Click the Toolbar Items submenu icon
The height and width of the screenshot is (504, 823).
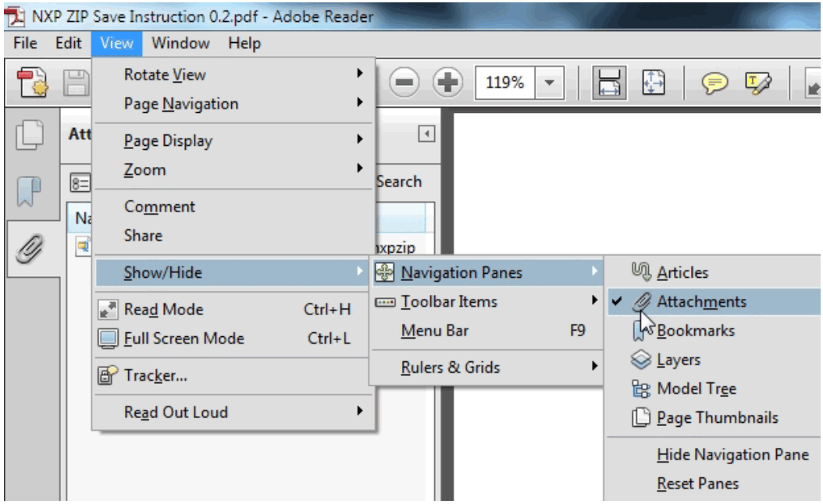click(x=385, y=302)
